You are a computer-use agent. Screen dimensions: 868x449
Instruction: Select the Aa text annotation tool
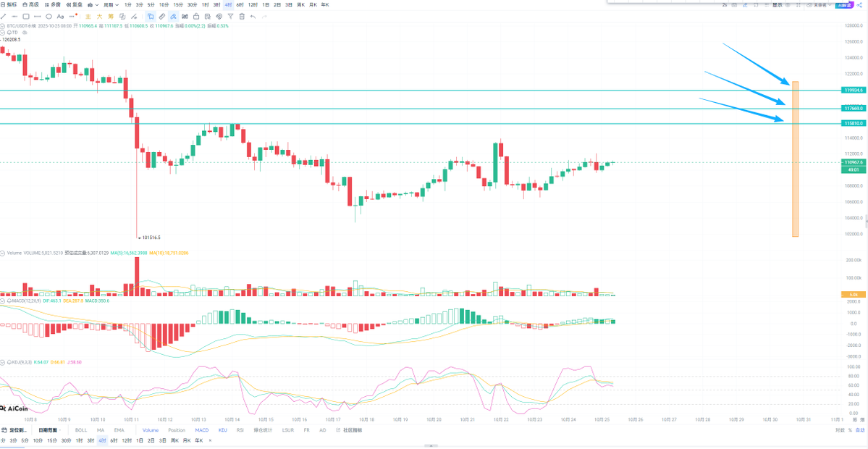[x=60, y=17]
